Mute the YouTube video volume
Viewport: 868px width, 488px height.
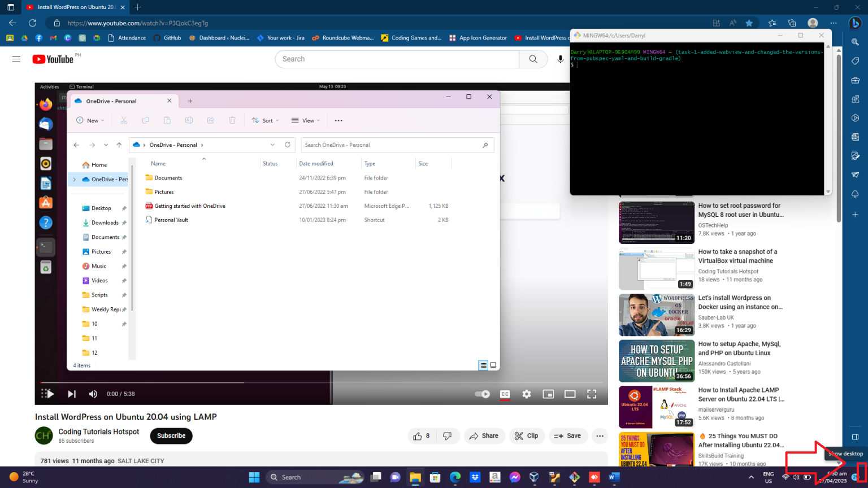(93, 394)
